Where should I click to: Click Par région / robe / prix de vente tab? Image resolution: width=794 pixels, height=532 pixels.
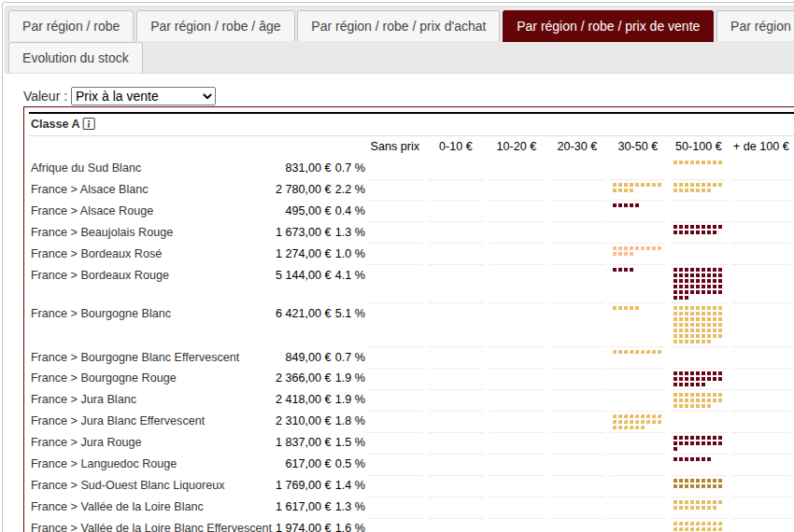[607, 26]
